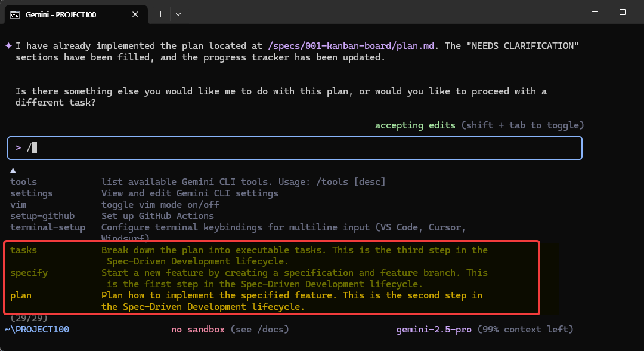Open the terminal profile dropdown arrow
Screen dimensions: 644x351
(178, 14)
